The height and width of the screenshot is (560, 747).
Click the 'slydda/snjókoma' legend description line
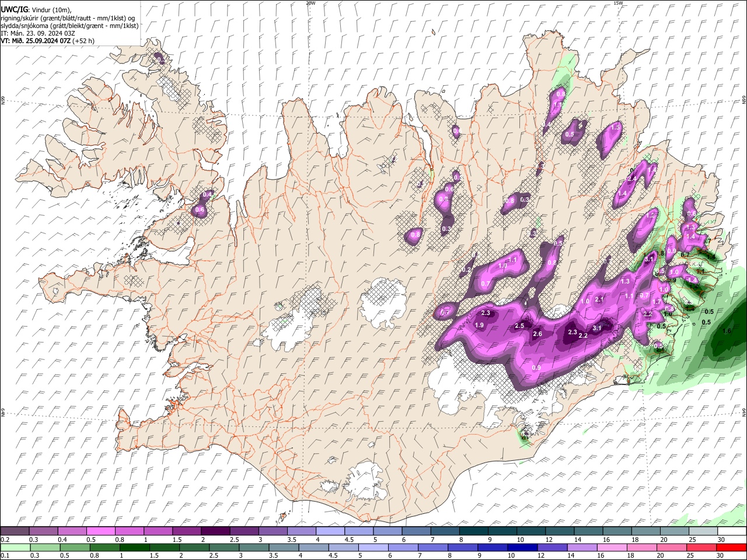click(x=69, y=26)
